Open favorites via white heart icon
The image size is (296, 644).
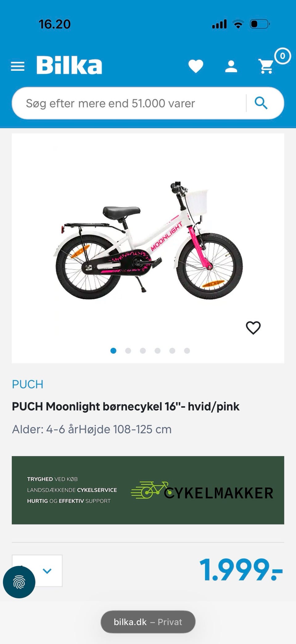point(196,66)
